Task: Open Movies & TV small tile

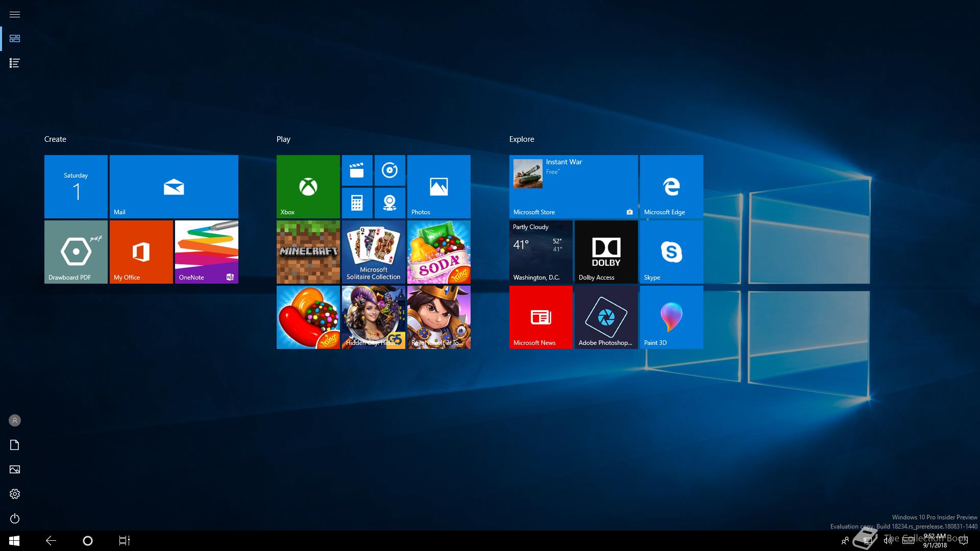Action: 357,170
